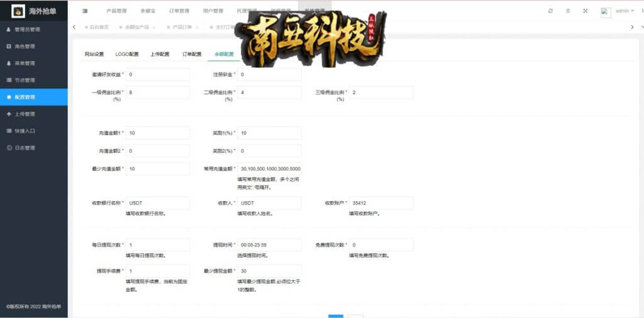Viewport: 644px width, 318px height.
Task: Click the 奖励2(%) input field
Action: (269, 151)
